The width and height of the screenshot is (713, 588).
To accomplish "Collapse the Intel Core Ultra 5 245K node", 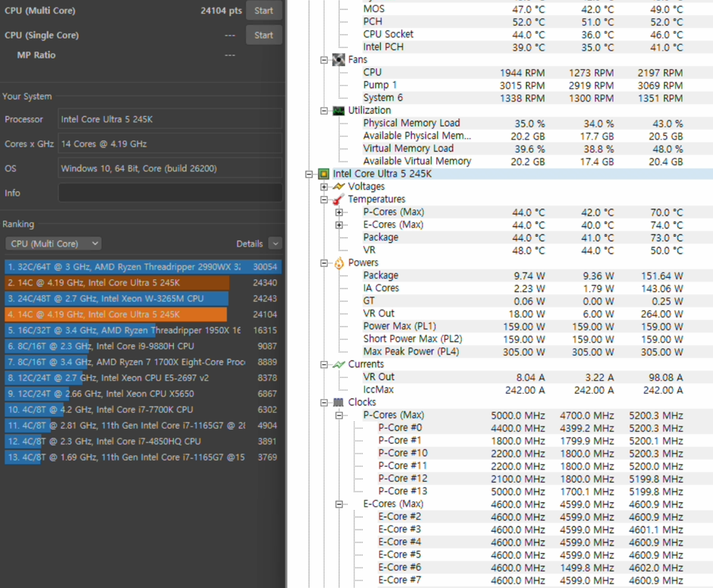I will (x=309, y=175).
